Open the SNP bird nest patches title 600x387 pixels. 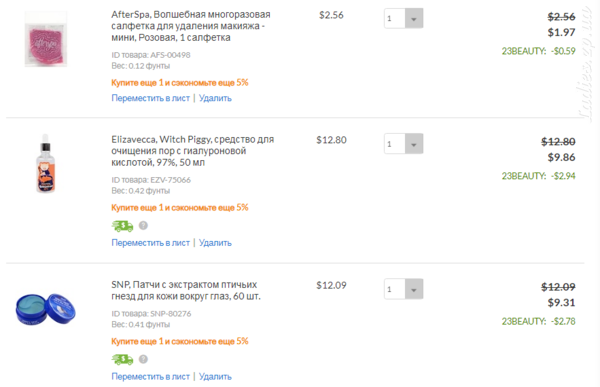pyautogui.click(x=186, y=291)
